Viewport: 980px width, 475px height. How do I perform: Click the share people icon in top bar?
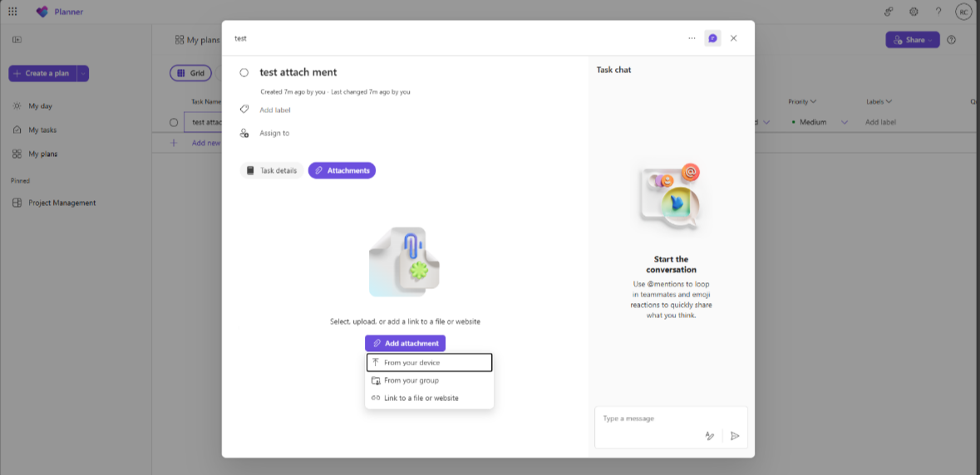[889, 12]
